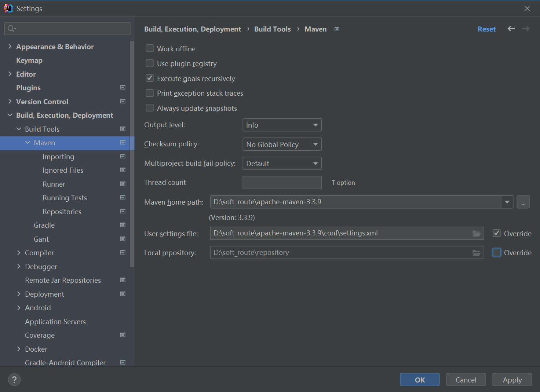
Task: Enable the Work offline checkbox
Action: (x=150, y=48)
